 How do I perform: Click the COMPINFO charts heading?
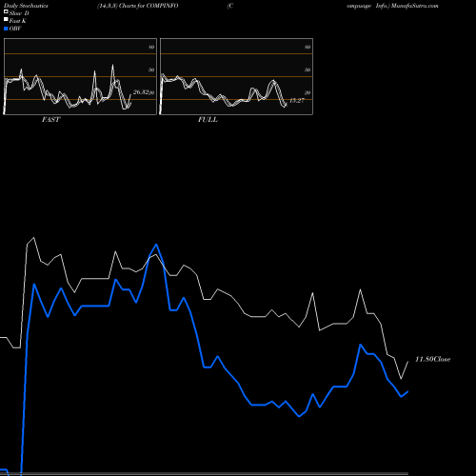click(x=138, y=6)
